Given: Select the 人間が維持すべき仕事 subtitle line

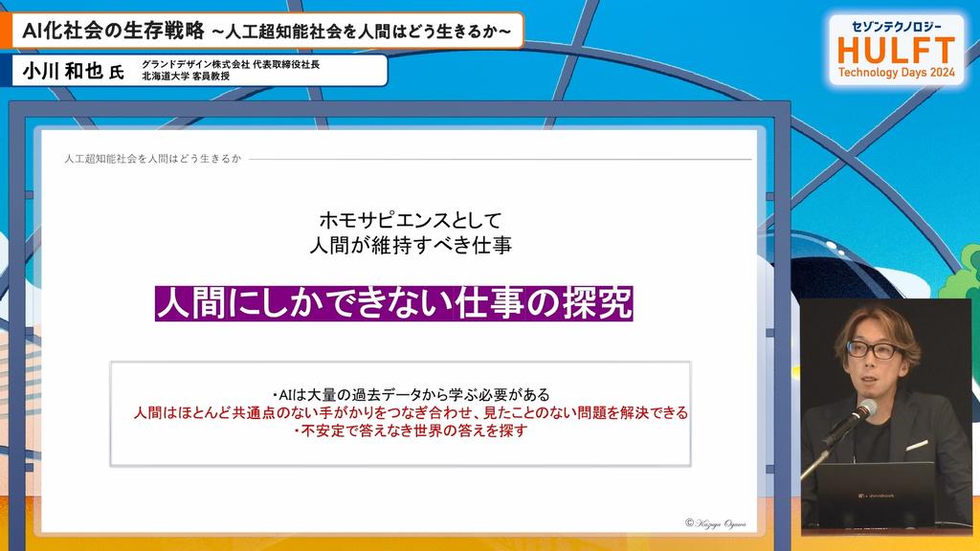Looking at the screenshot, I should click(410, 245).
